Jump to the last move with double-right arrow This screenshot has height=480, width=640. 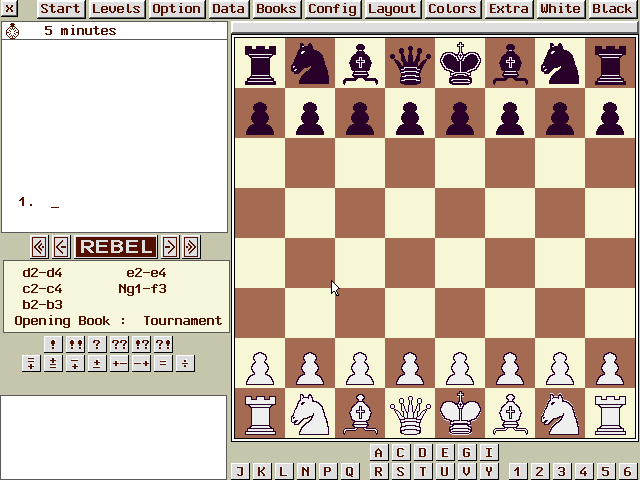[x=191, y=247]
